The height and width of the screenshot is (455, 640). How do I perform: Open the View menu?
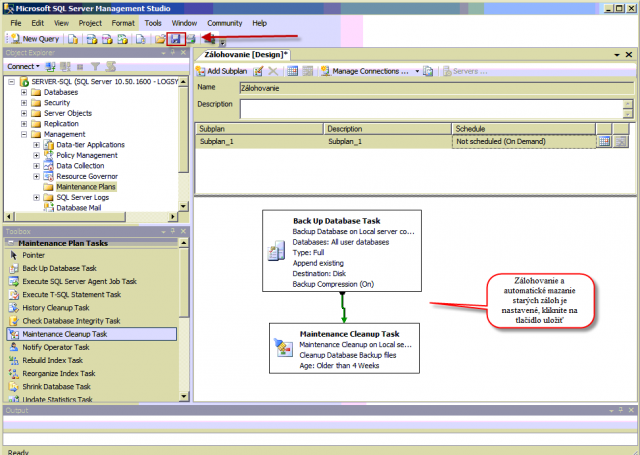(x=61, y=23)
